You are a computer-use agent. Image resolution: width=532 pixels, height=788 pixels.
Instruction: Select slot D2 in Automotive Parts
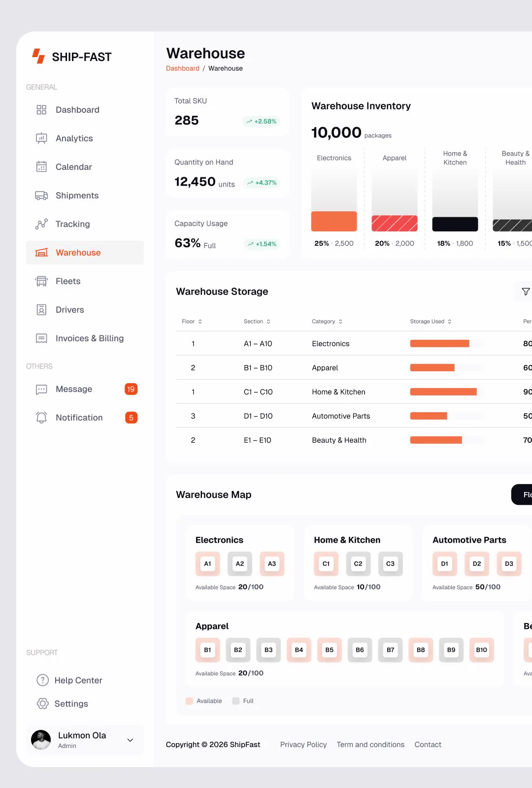[x=477, y=564]
